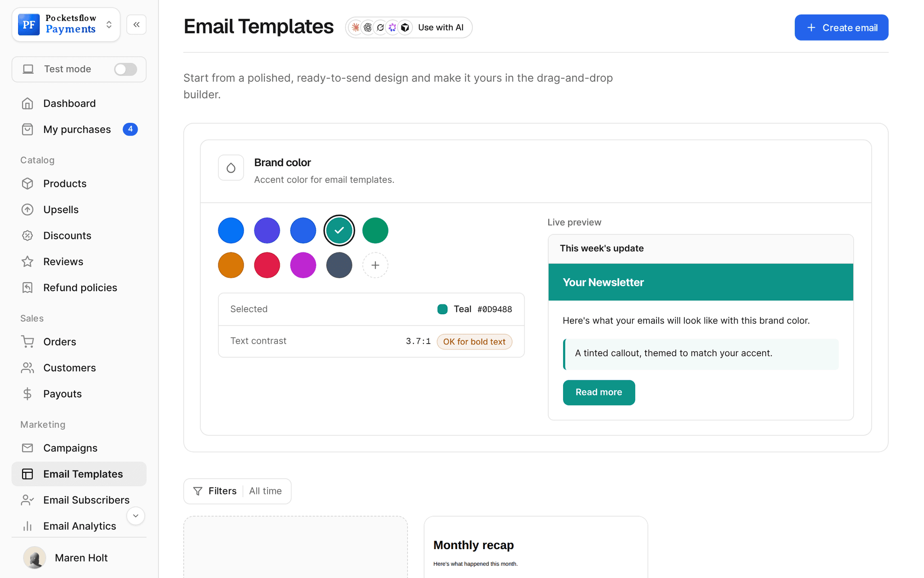Select the slate gray brand color swatch
The height and width of the screenshot is (578, 924).
pyautogui.click(x=339, y=265)
